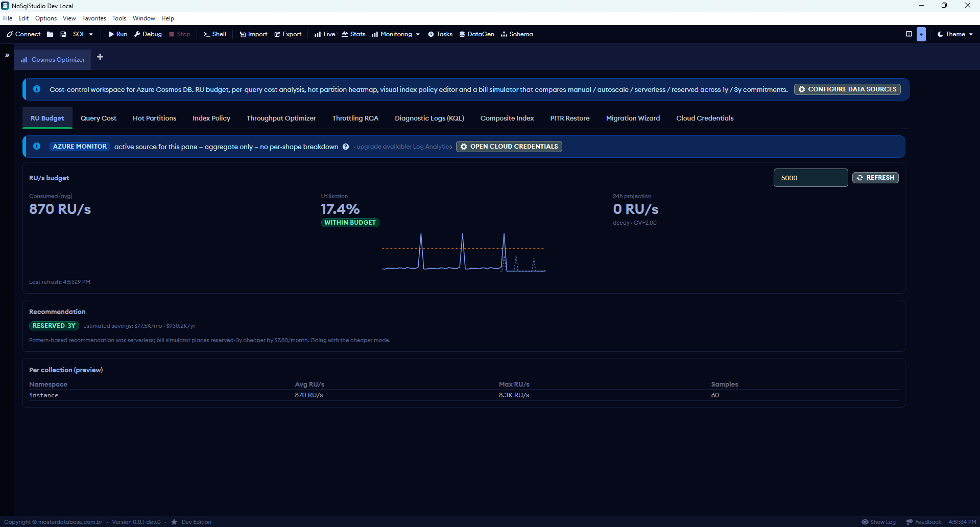Click the RU/s budget input showing 5000
Screen dimensions: 980x527
pos(811,178)
